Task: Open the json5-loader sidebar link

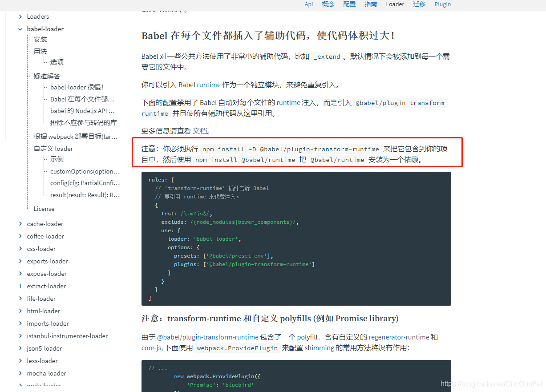Action: coord(44,348)
